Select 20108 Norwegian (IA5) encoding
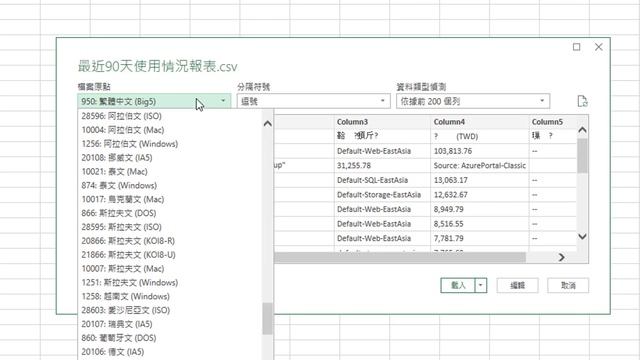Screen dimensions: 640x360 coord(169,158)
